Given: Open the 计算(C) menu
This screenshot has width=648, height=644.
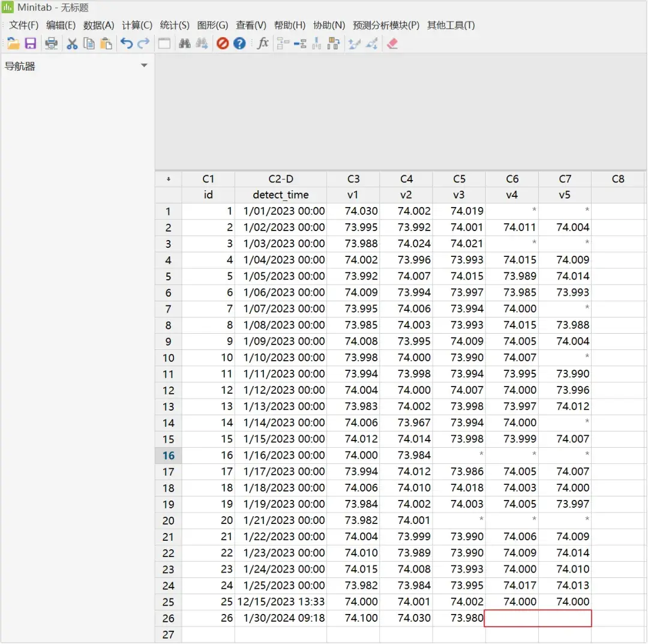Looking at the screenshot, I should [x=137, y=25].
